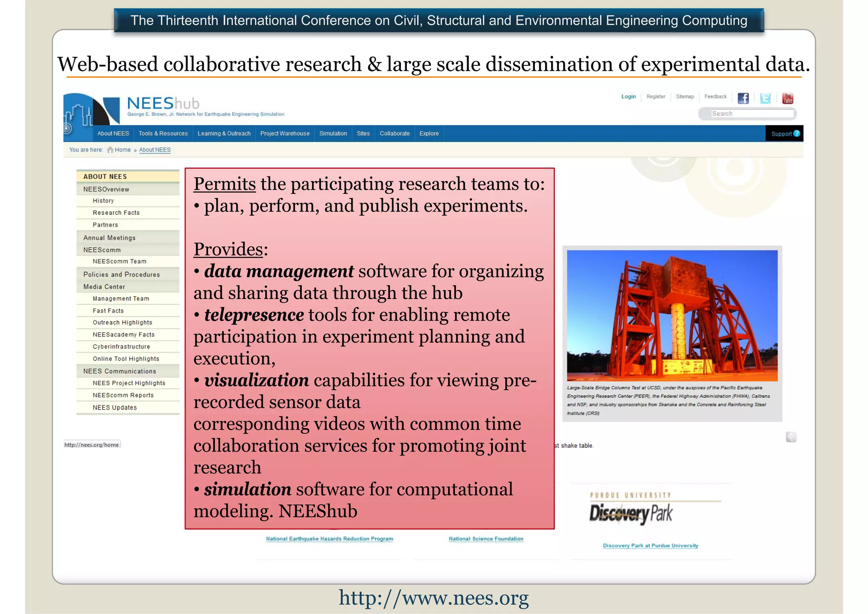The width and height of the screenshot is (868, 614).
Task: Click the Sitemap link
Action: pos(685,97)
